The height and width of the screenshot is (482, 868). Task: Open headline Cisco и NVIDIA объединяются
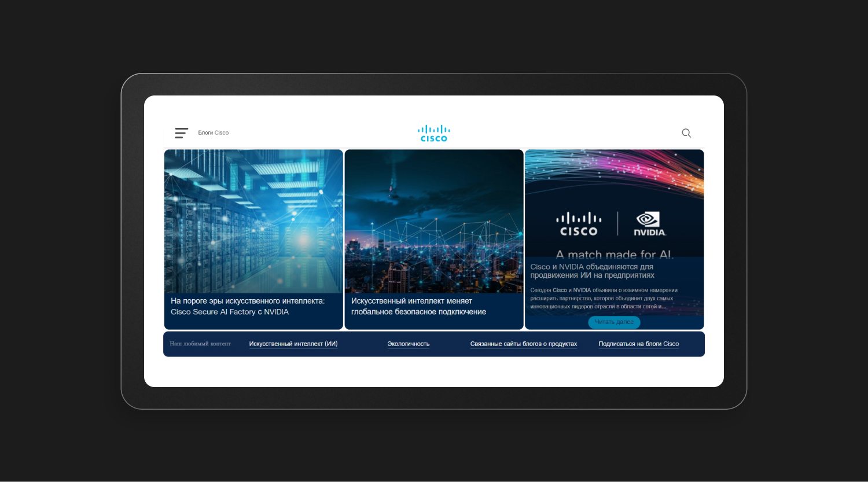pos(592,271)
